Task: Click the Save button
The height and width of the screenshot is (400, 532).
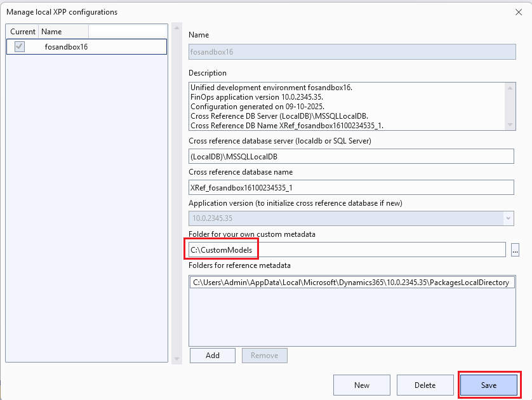Action: 489,385
